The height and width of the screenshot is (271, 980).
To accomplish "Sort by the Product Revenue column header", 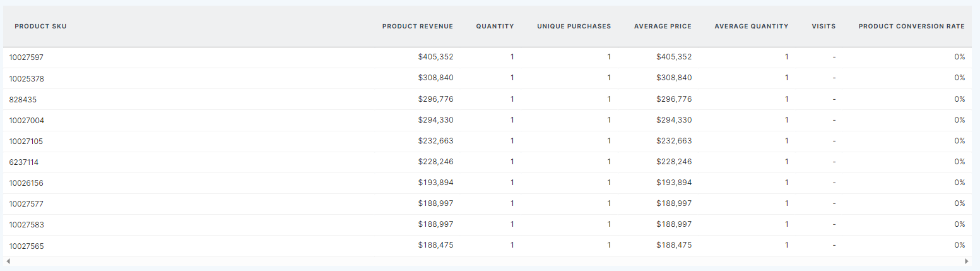I will [x=417, y=27].
